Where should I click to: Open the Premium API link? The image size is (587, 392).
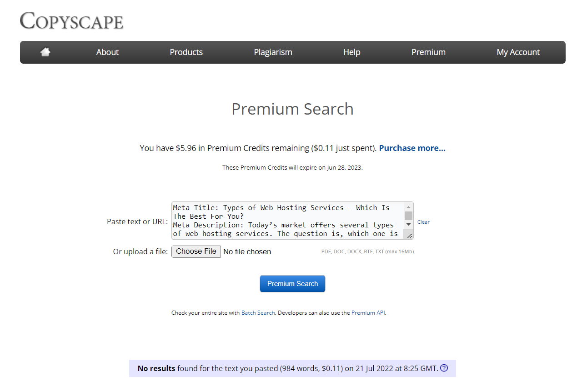[x=368, y=313]
